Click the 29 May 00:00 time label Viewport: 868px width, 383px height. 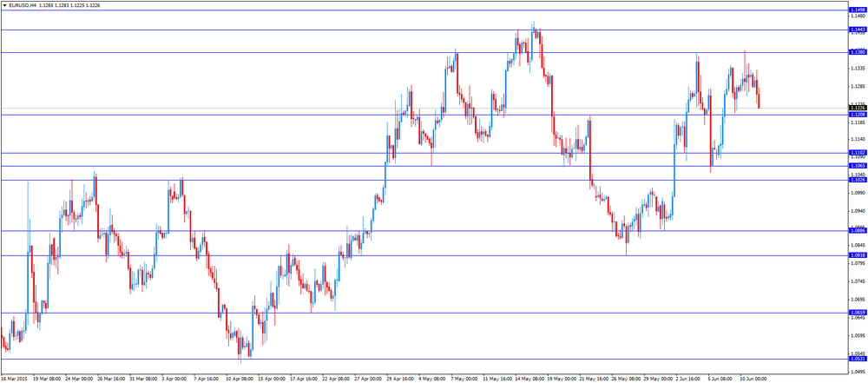click(658, 379)
